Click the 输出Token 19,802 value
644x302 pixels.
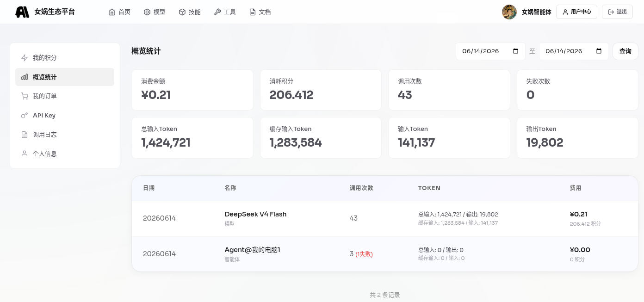click(545, 142)
